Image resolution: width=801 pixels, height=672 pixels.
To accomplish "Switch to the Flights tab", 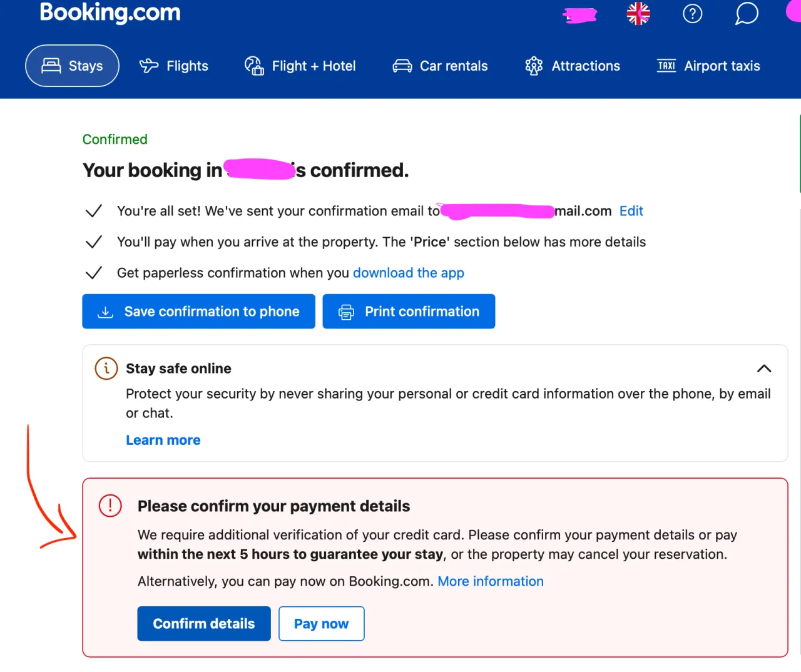I will 174,66.
